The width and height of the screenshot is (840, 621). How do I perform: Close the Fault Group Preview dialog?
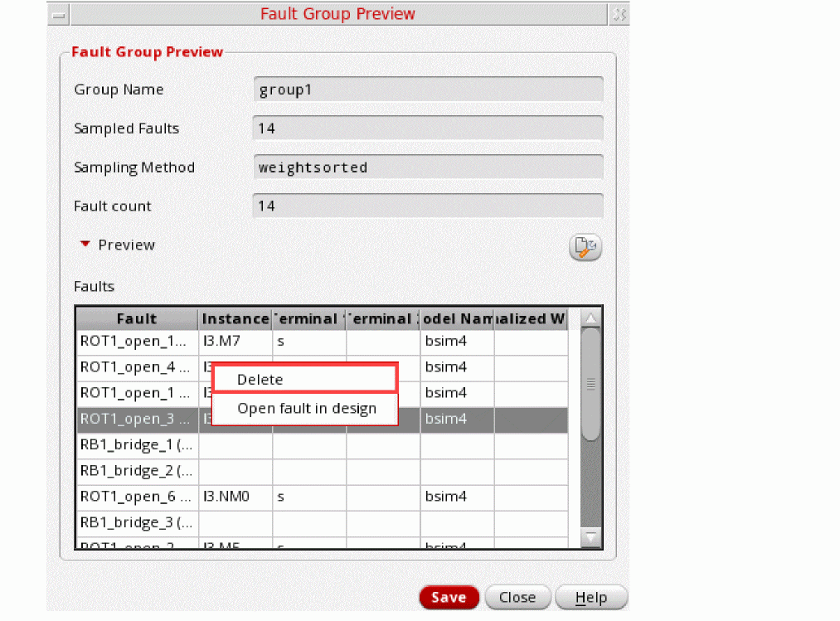pos(517,598)
